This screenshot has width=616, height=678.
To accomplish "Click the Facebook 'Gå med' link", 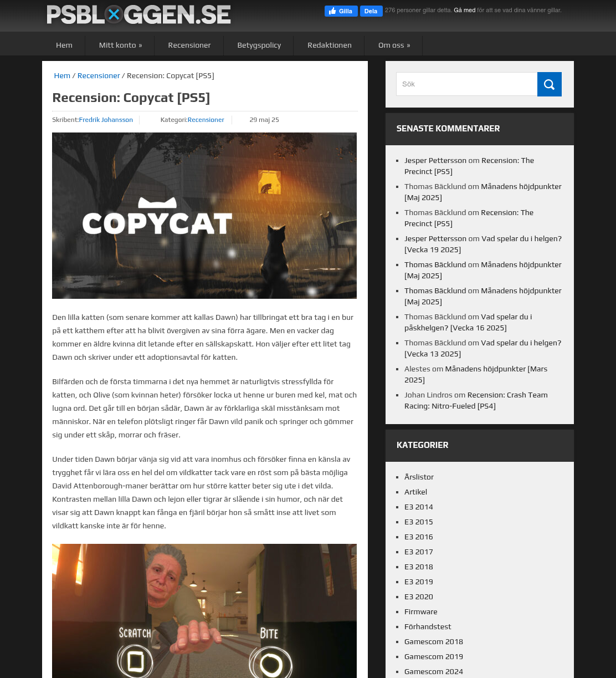I will [464, 11].
